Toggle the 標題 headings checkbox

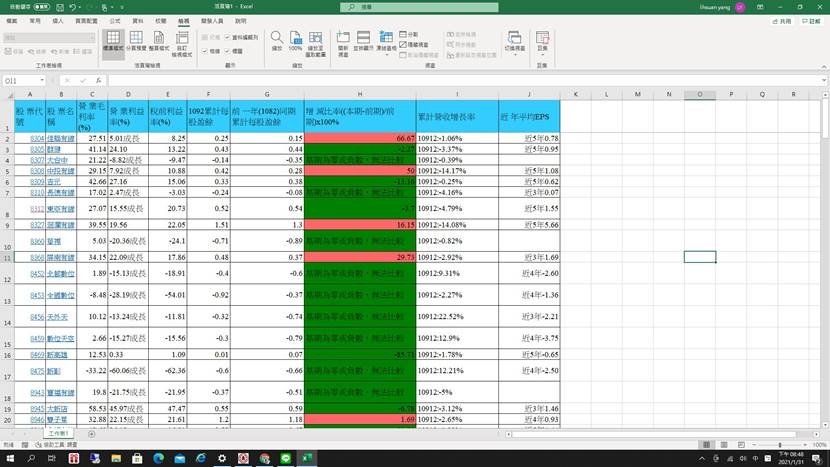(229, 49)
